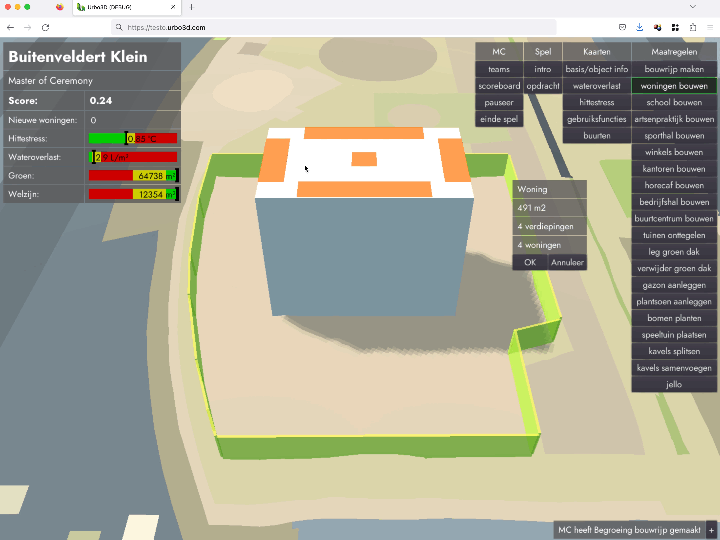720x540 pixels.
Task: Open the scoreboard from the MC menu
Action: (x=499, y=86)
